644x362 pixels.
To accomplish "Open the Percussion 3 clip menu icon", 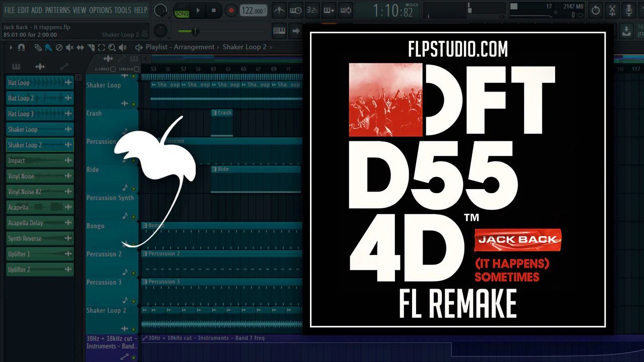I will click(145, 282).
